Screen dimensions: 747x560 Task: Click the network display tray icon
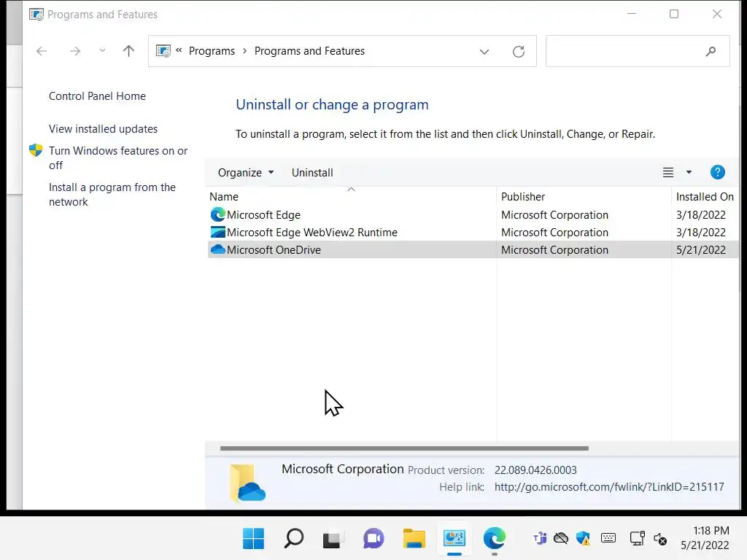(637, 539)
